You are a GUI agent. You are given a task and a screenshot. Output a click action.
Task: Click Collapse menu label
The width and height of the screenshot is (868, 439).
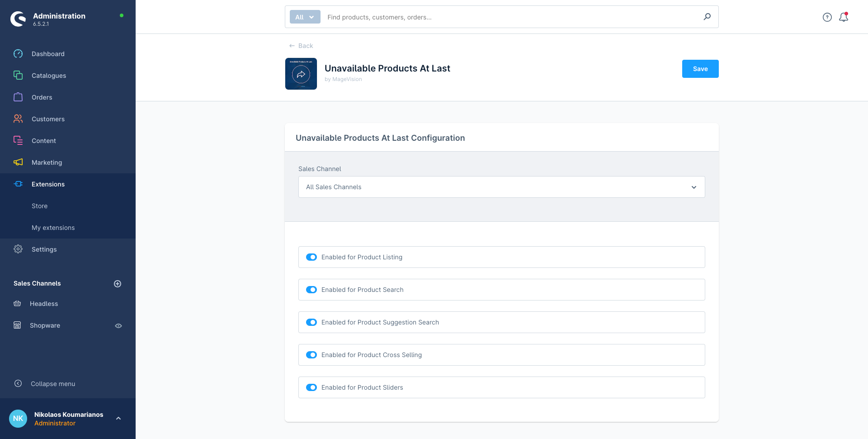point(53,384)
